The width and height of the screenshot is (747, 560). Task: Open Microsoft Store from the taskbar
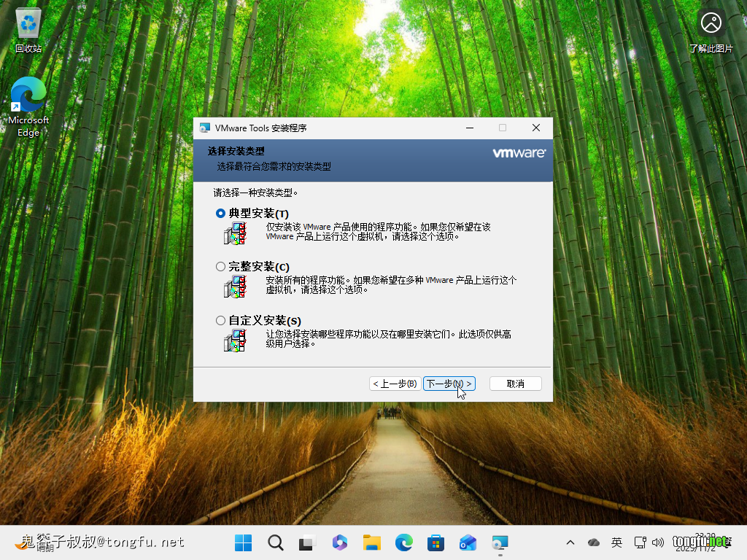436,542
